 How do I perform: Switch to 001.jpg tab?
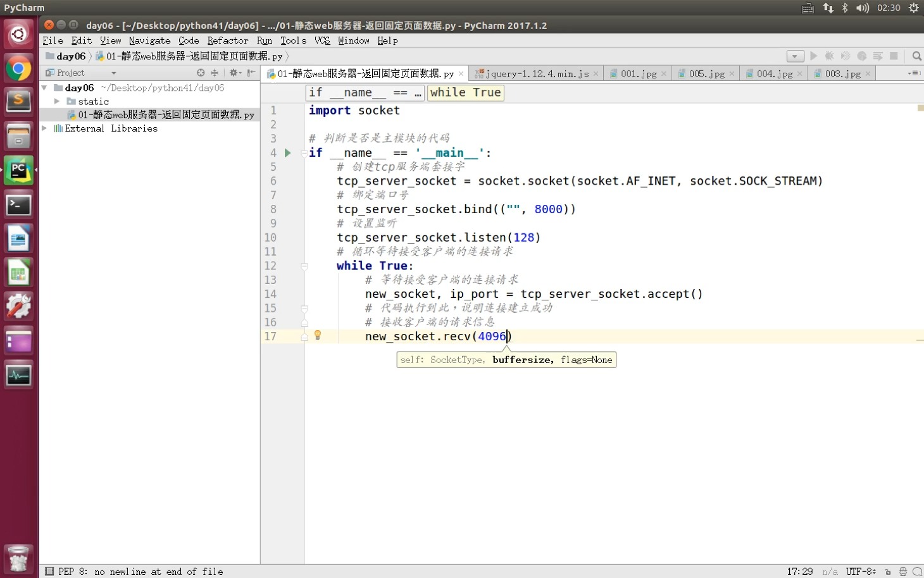(637, 74)
